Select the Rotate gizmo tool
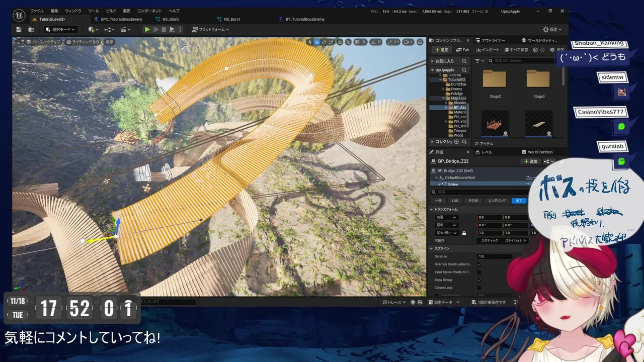This screenshot has width=644, height=362. [324, 42]
